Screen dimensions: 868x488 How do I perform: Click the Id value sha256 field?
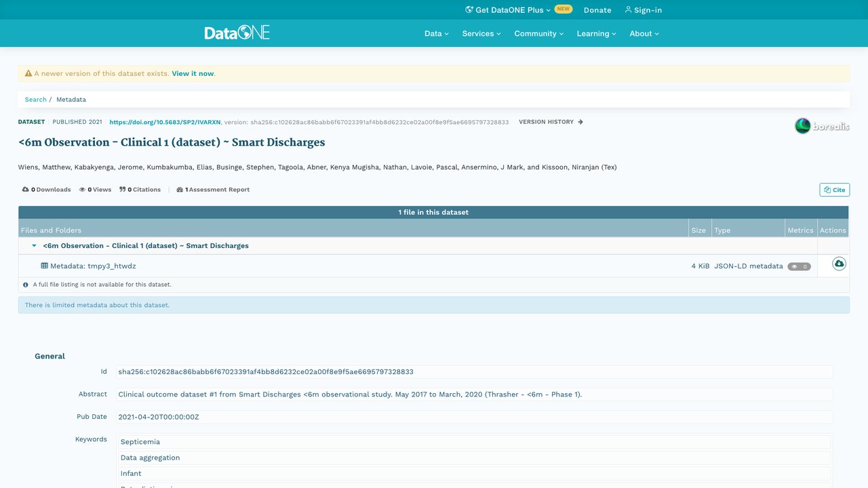coord(474,371)
